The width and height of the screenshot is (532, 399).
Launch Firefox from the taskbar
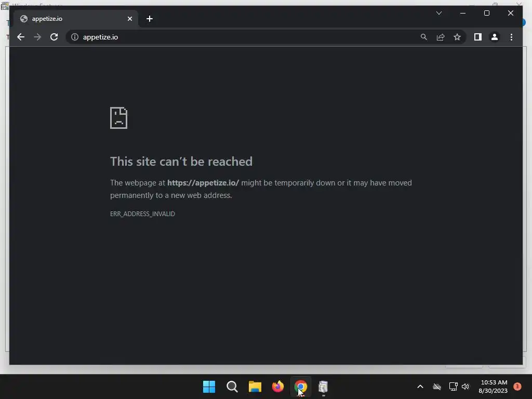(x=278, y=387)
